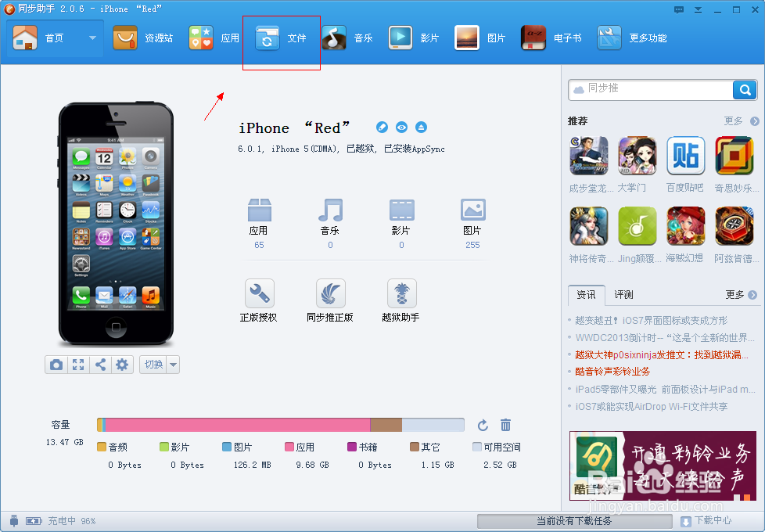This screenshot has height=532, width=765.
Task: Click in the 同步推 search field
Action: click(x=651, y=90)
